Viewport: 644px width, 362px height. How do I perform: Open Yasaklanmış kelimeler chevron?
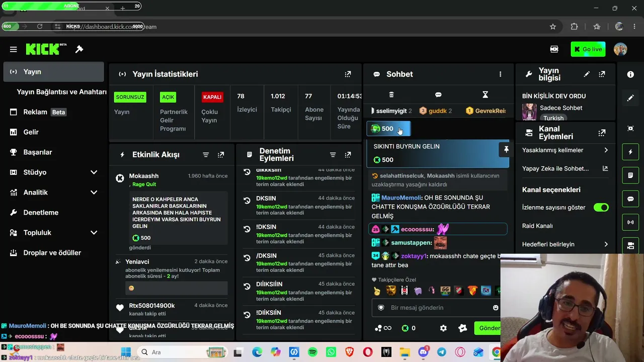[606, 150]
